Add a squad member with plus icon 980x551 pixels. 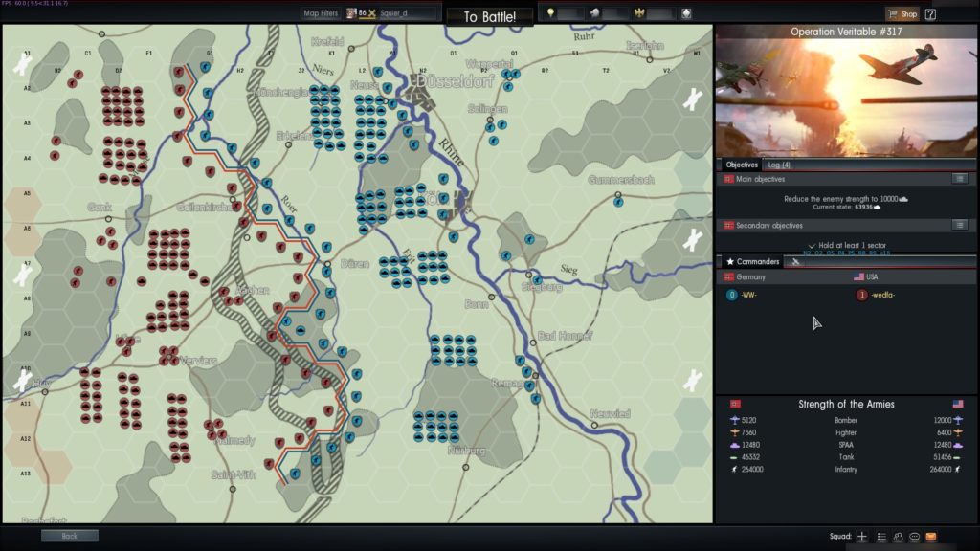(x=862, y=537)
